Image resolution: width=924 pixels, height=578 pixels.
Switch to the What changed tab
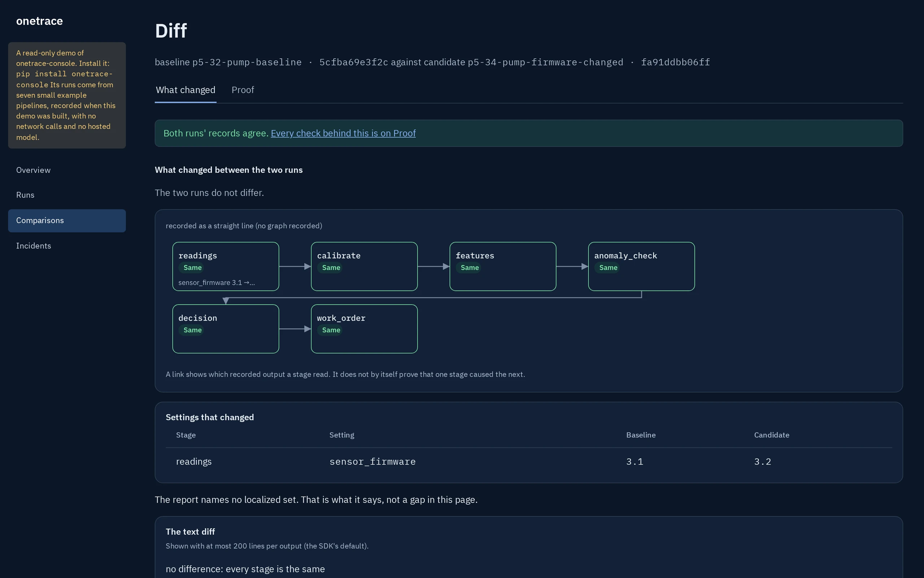tap(186, 90)
